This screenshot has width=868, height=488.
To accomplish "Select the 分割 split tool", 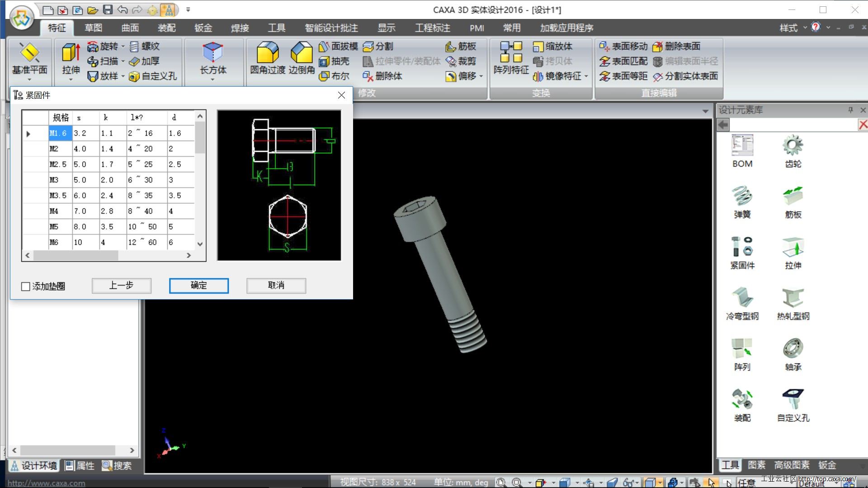I will [x=378, y=46].
